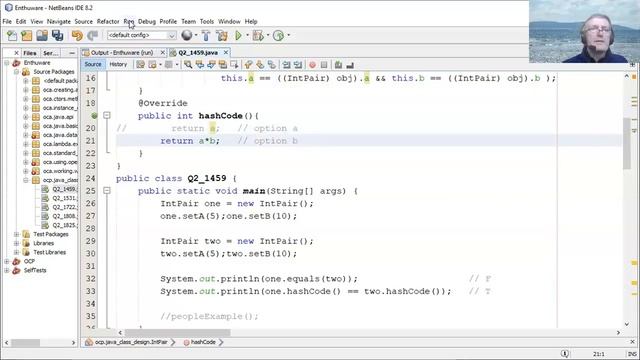The width and height of the screenshot is (640, 360).
Task: Click the Uncomment icon at editor toolbar end
Action: pyautogui.click(x=350, y=64)
